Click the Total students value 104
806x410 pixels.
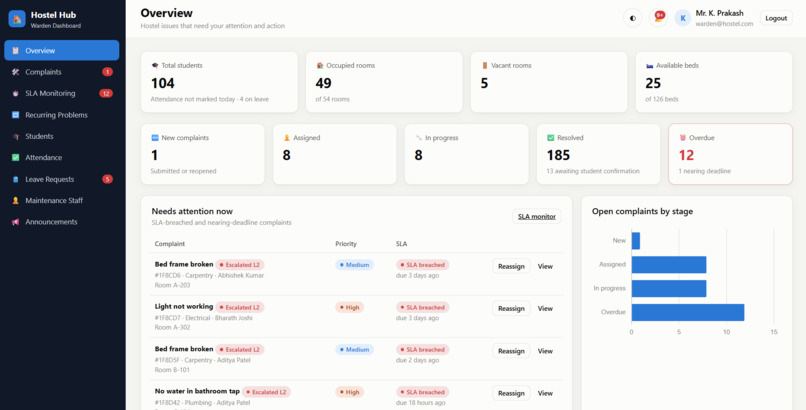coord(162,83)
